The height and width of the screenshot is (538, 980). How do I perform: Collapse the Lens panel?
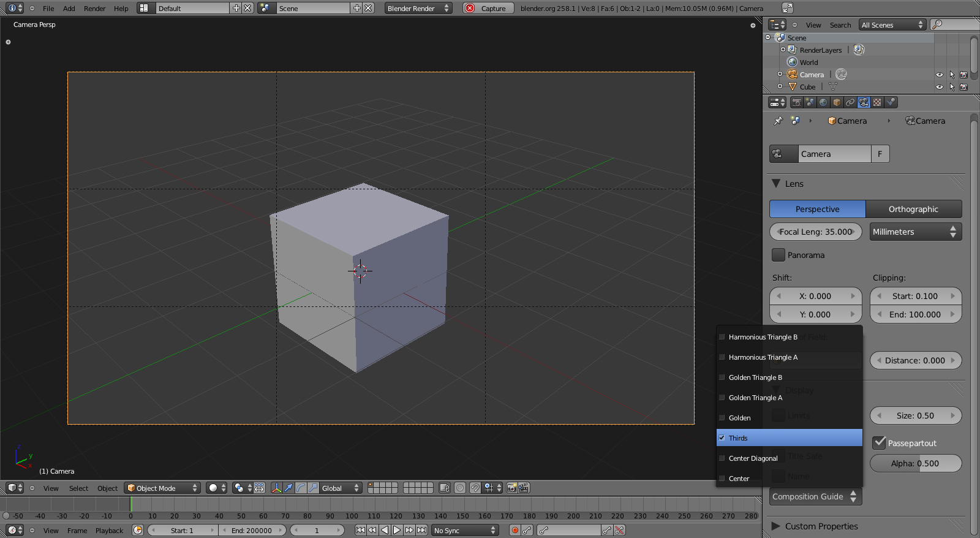click(x=776, y=183)
